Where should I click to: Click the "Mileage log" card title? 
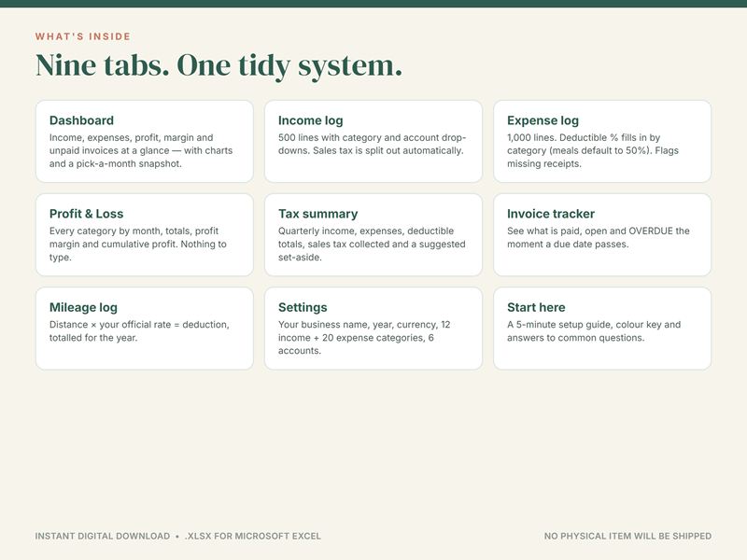83,308
